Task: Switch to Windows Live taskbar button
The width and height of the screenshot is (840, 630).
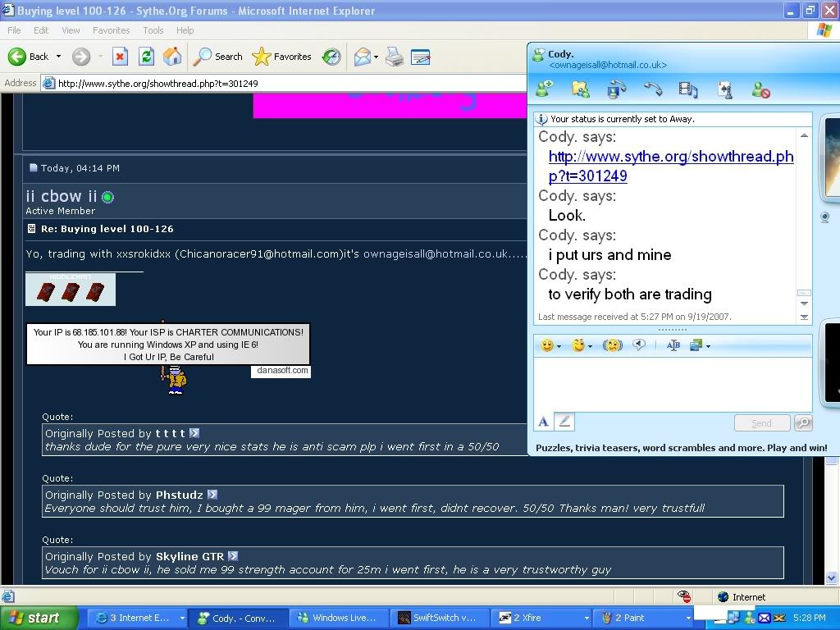Action: pos(339,619)
